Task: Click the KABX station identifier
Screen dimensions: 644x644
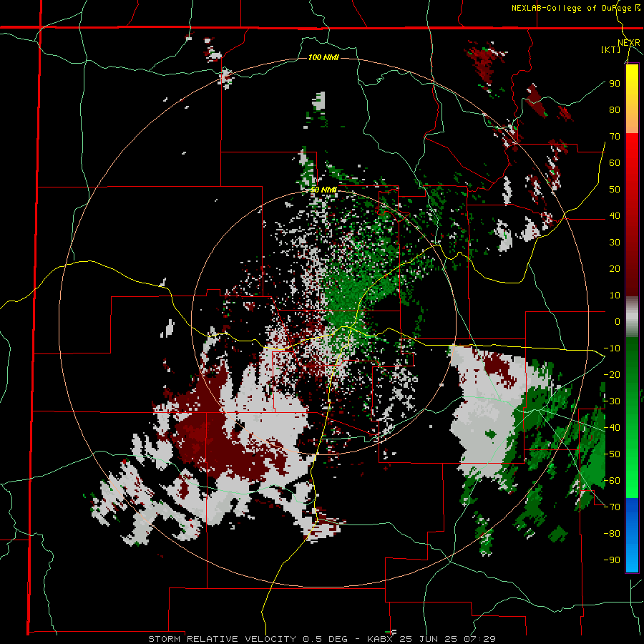Action: [x=380, y=639]
